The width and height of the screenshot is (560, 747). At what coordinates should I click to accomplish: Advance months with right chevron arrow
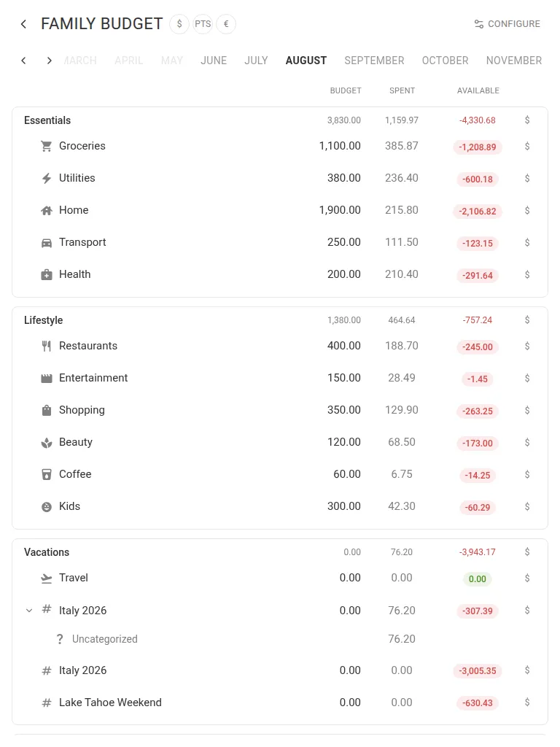(x=49, y=61)
